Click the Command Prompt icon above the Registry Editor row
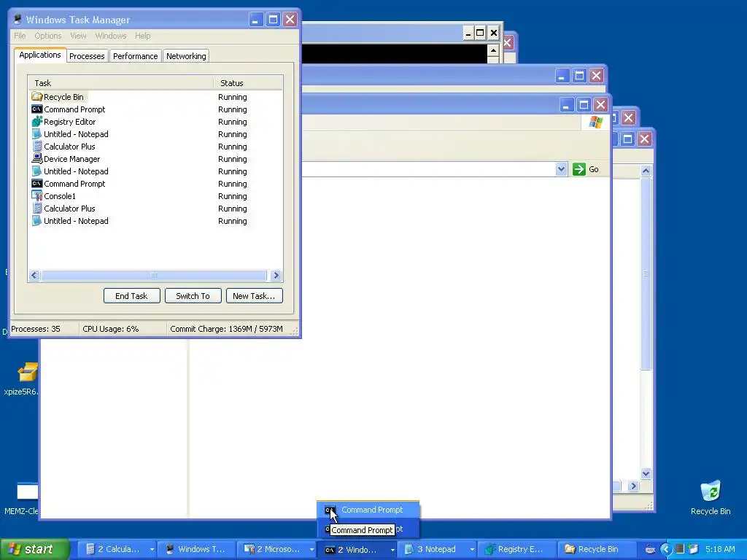Image resolution: width=747 pixels, height=560 pixels. [36, 109]
